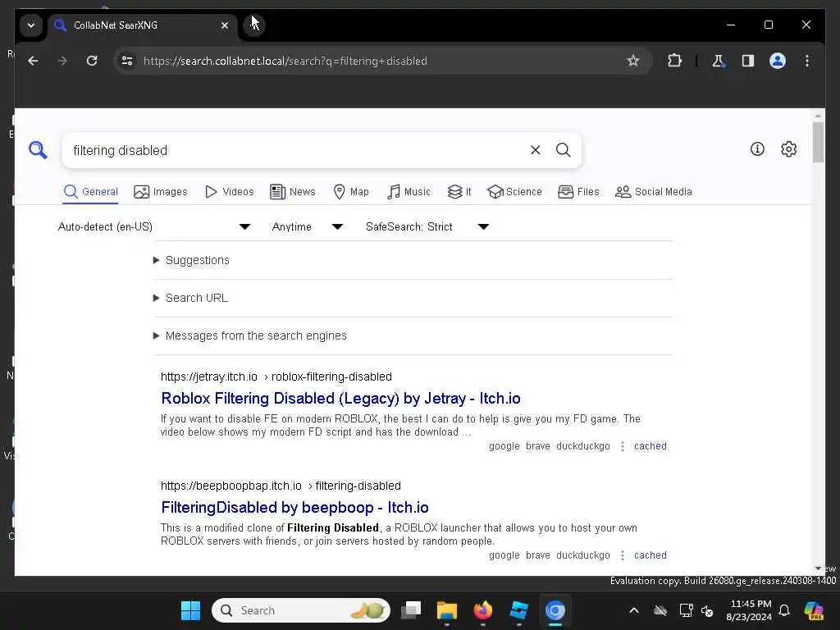The image size is (840, 630).
Task: Open cached link for the beepboop result
Action: click(x=651, y=555)
